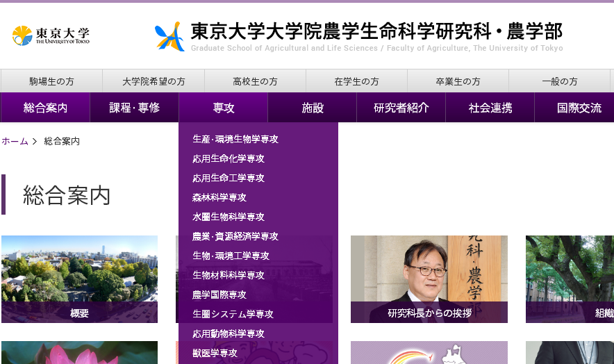Select 森林科学専攻 in the submenu
This screenshot has width=614, height=364.
[x=219, y=197]
